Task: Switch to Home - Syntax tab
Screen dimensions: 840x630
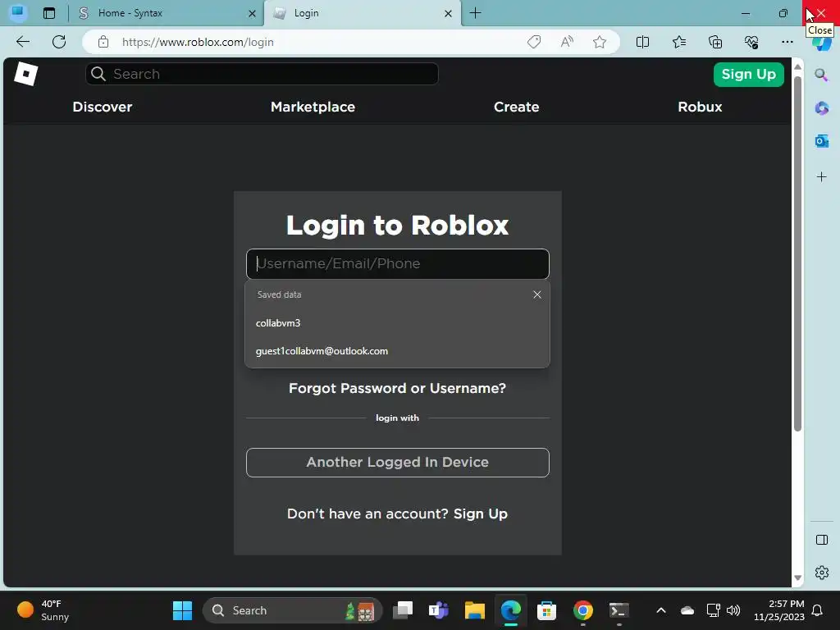Action: 167,13
